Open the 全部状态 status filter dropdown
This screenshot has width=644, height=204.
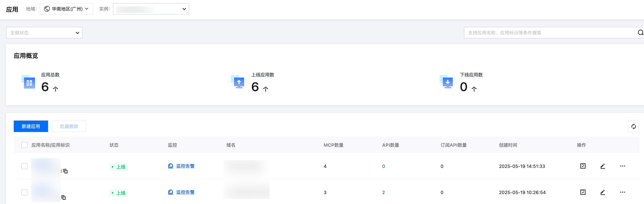click(44, 33)
